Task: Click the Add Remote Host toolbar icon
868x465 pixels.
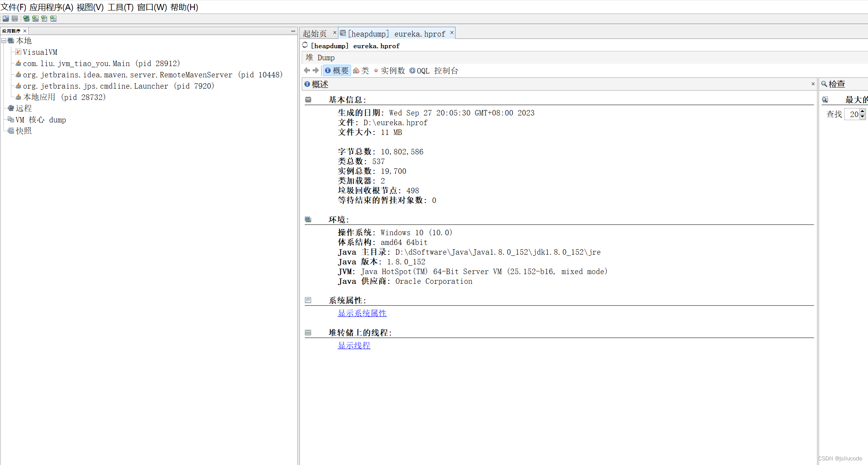Action: point(26,19)
